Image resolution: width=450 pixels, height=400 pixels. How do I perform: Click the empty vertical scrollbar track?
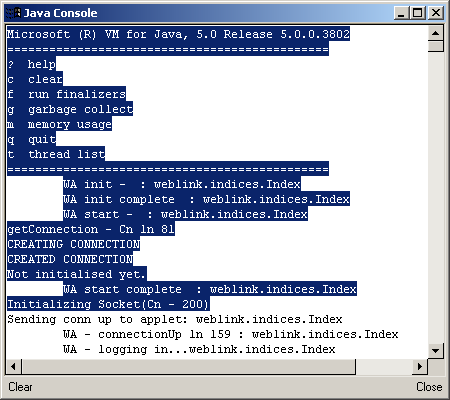pos(435,197)
